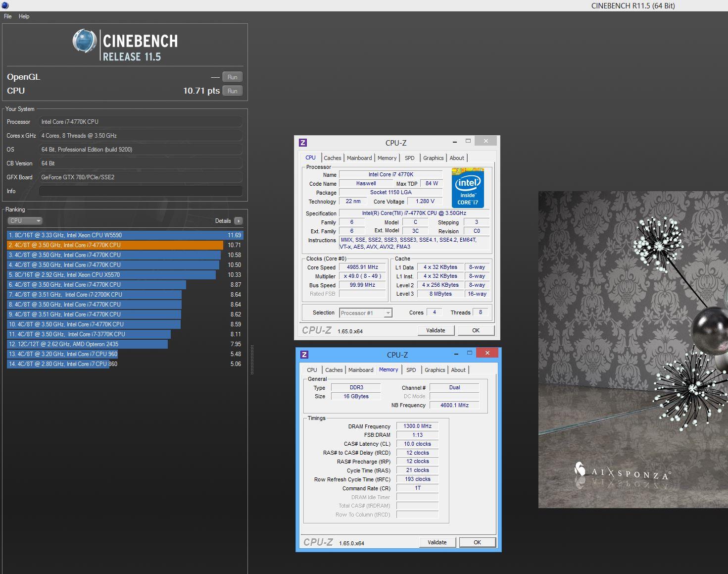
Task: Expand Processor #1 selection dropdown
Action: tap(366, 313)
